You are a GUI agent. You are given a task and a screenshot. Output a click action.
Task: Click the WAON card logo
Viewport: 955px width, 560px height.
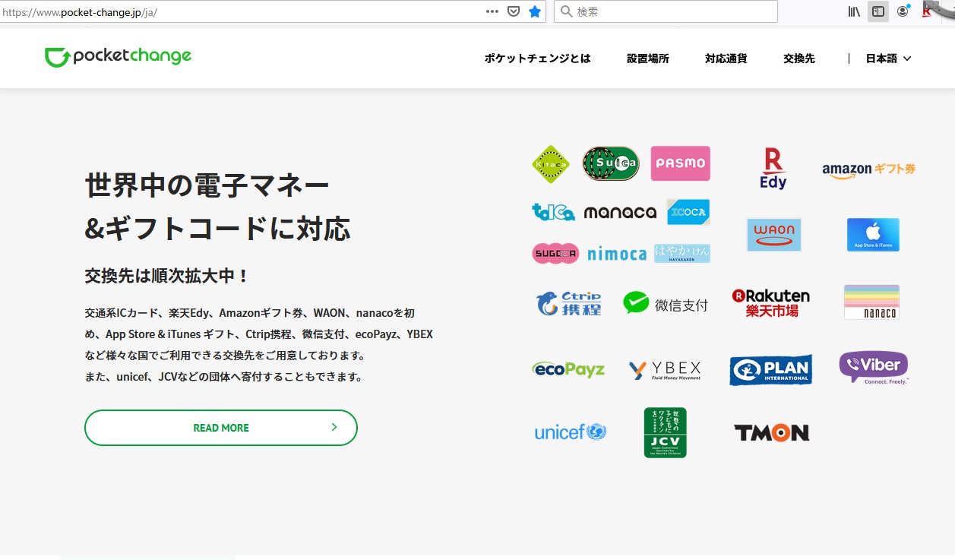[x=774, y=235]
